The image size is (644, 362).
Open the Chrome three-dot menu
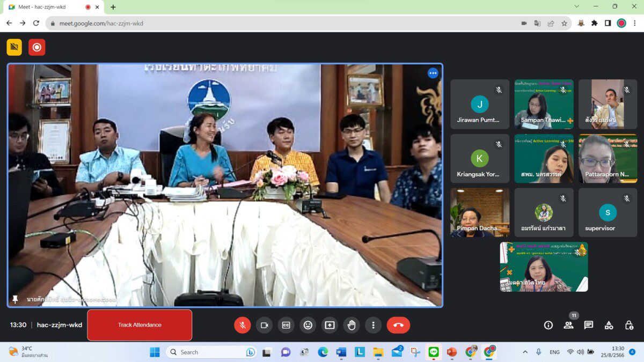(x=635, y=23)
